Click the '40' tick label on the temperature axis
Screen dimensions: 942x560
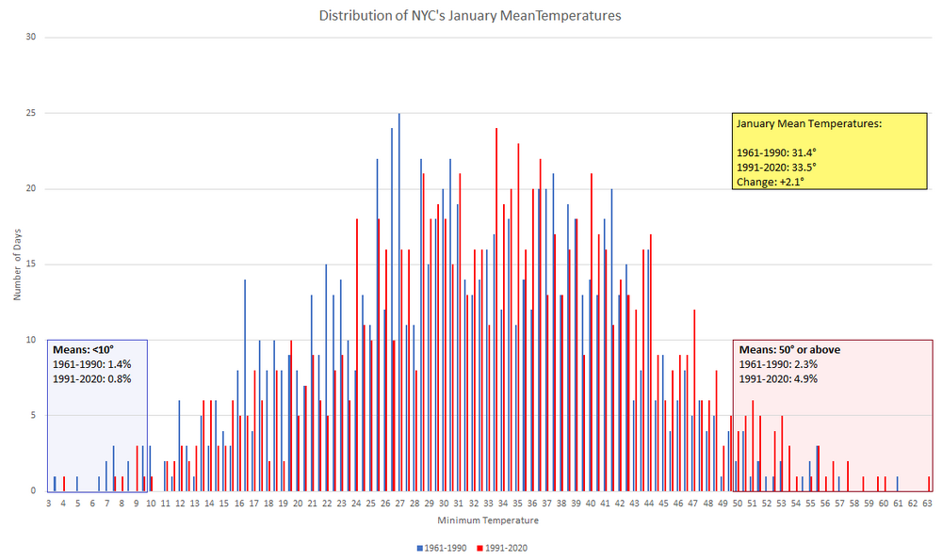pos(591,504)
